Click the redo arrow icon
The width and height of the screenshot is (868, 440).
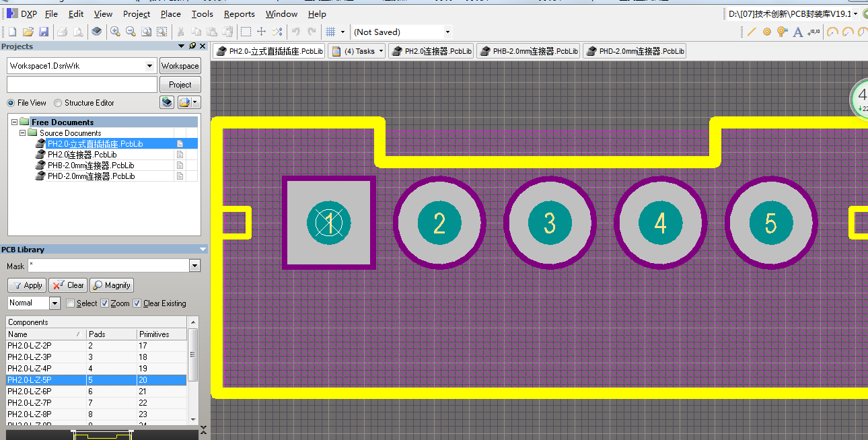pyautogui.click(x=312, y=32)
